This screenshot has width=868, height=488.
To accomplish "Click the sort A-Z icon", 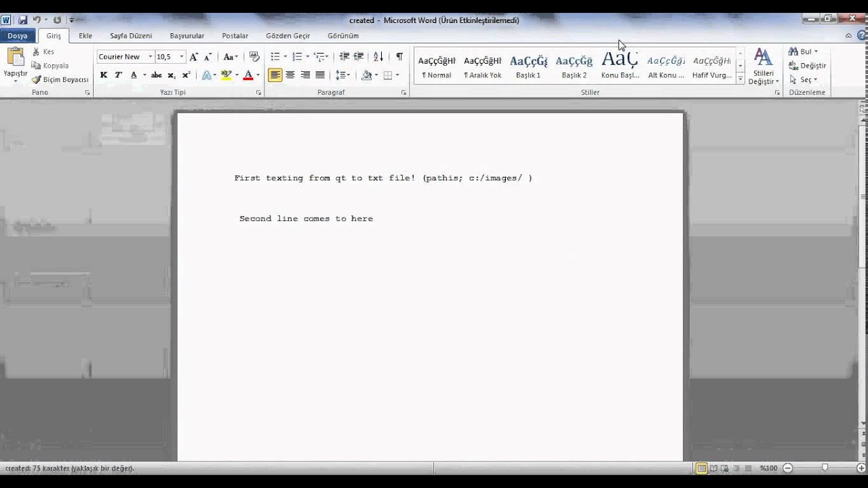I will click(x=378, y=57).
